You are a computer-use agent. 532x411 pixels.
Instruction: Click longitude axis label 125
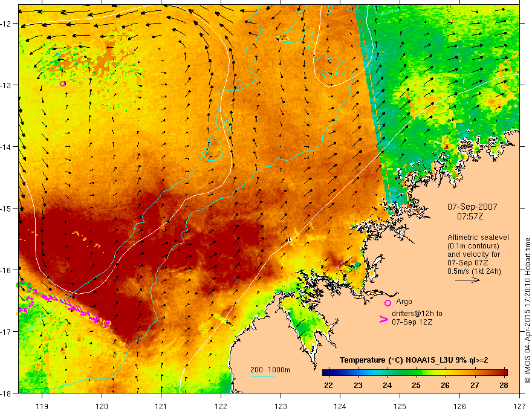(400, 406)
